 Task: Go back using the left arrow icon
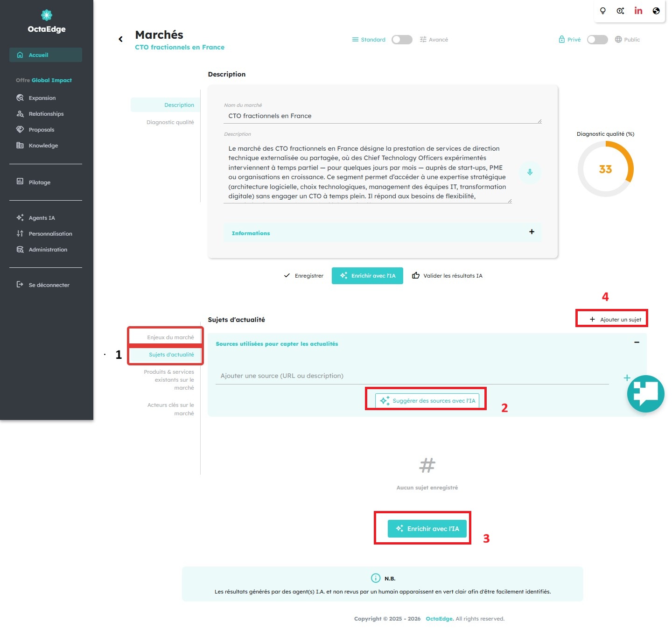click(x=120, y=39)
